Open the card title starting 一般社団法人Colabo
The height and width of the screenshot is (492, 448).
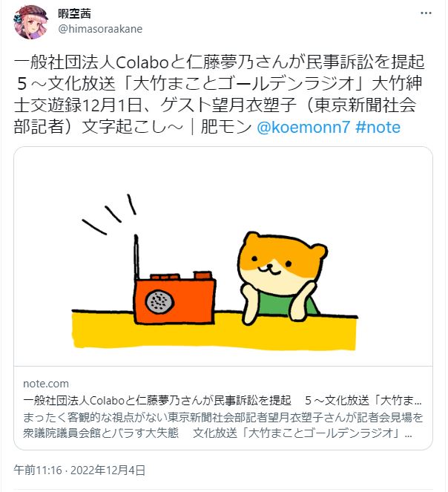coord(223,401)
